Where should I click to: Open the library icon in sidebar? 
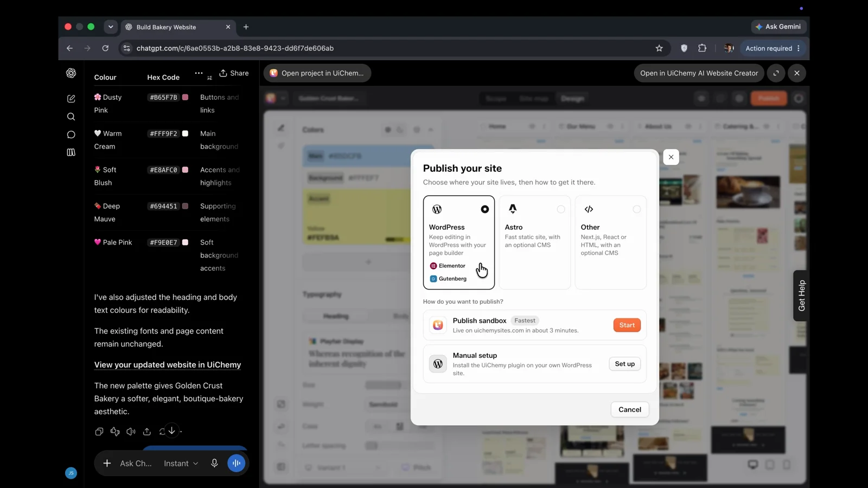pyautogui.click(x=71, y=152)
